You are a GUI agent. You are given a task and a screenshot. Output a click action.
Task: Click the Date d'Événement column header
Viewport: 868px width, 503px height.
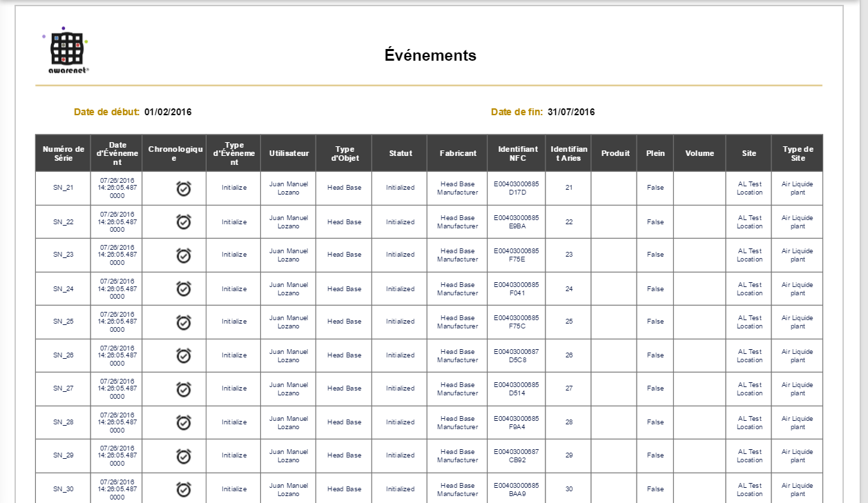pyautogui.click(x=117, y=153)
